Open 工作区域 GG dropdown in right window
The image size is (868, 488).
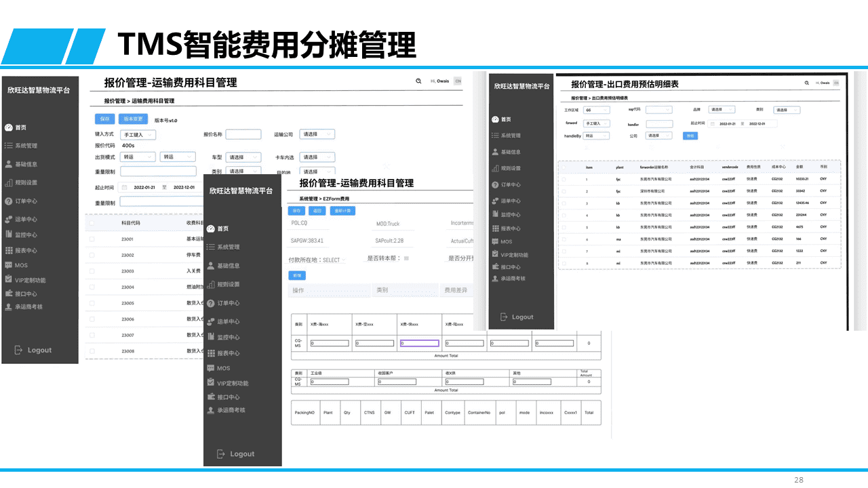(x=597, y=110)
